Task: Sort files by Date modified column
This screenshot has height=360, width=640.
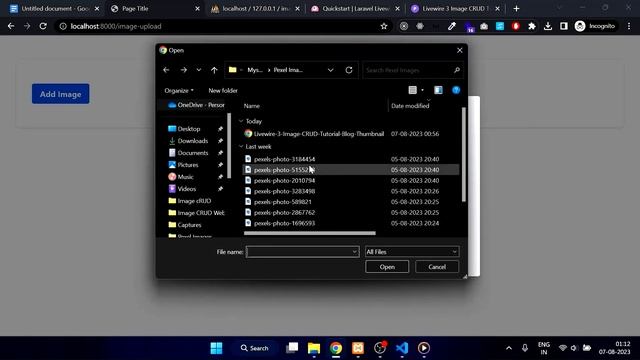Action: pyautogui.click(x=410, y=106)
